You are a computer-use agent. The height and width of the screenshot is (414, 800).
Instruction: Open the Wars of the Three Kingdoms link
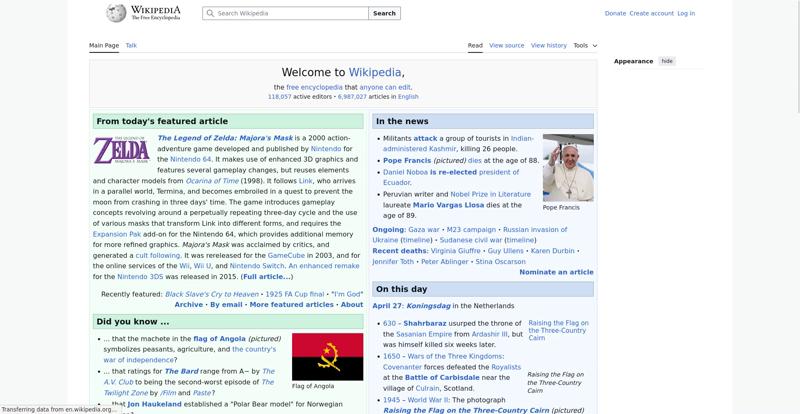pyautogui.click(x=455, y=356)
